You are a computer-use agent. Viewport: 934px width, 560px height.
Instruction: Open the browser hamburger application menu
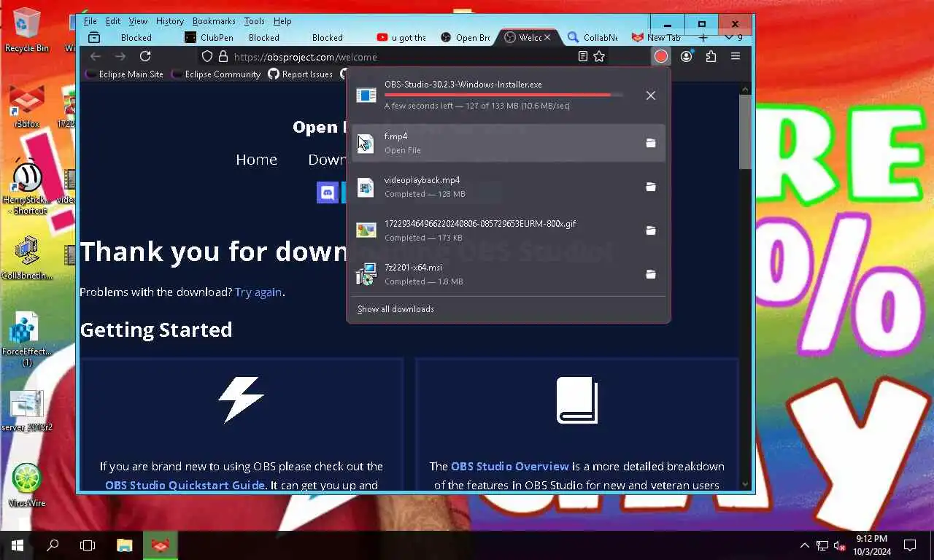point(736,56)
